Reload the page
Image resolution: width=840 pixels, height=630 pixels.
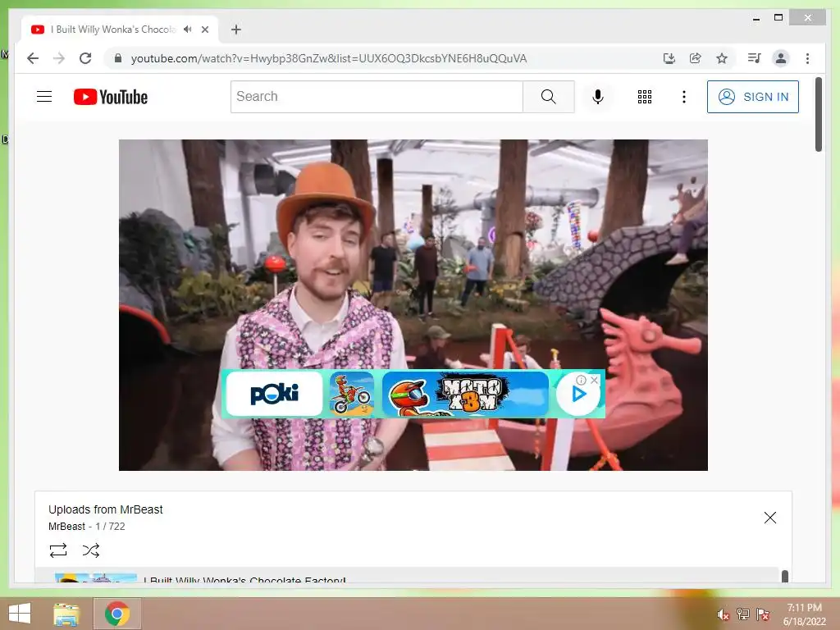coord(85,58)
